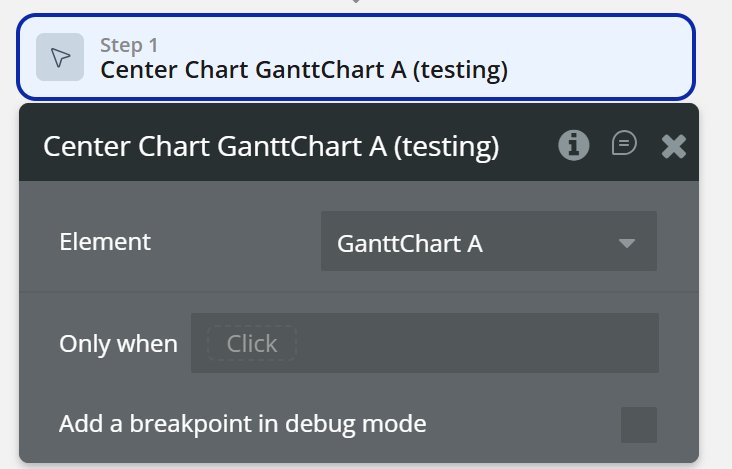Click the empty Only when expression area

click(x=480, y=344)
